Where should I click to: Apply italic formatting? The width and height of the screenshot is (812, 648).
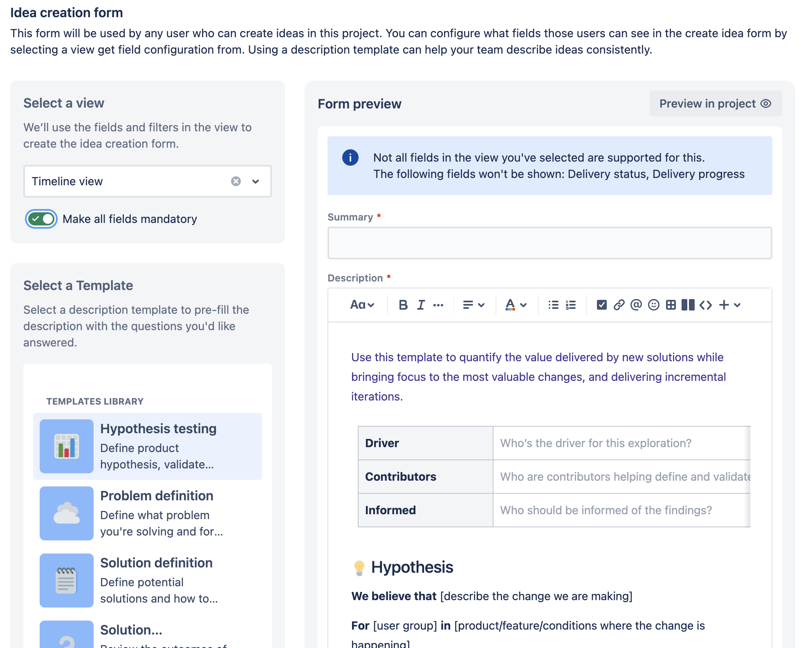(421, 305)
